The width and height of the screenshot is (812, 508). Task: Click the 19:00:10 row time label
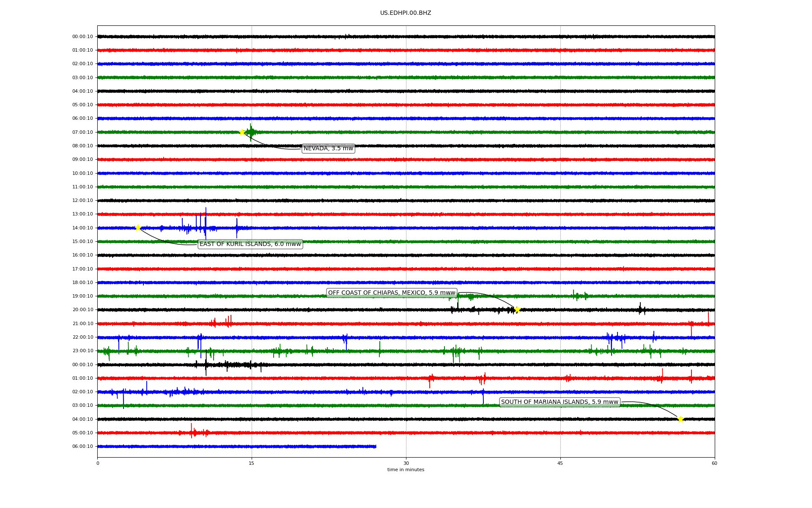[82, 296]
